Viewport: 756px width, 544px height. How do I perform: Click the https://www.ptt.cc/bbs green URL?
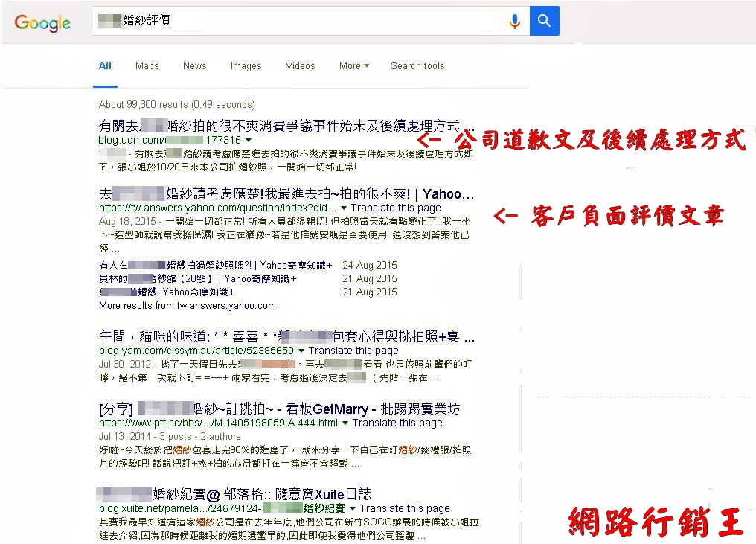219,423
